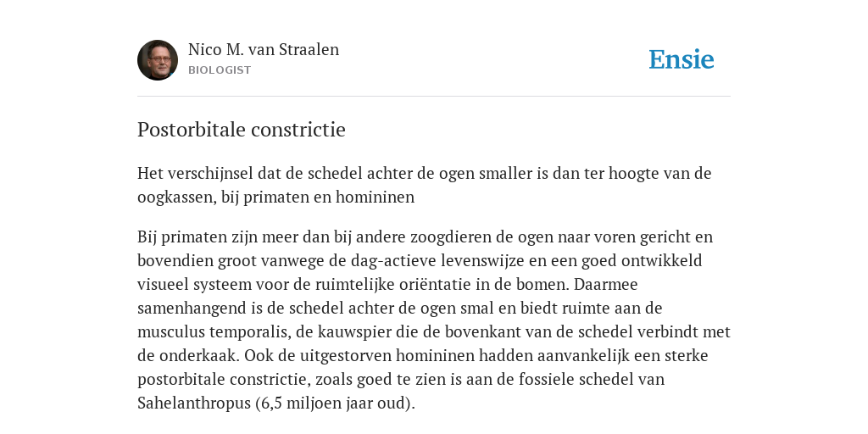Click the word oogkassen in the definition
This screenshot has height=434, width=868.
point(175,197)
